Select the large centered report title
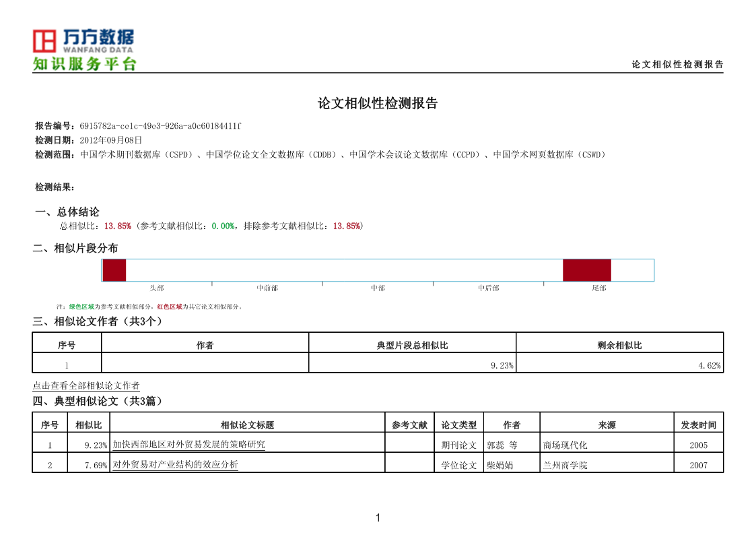756x535 pixels. click(x=378, y=103)
